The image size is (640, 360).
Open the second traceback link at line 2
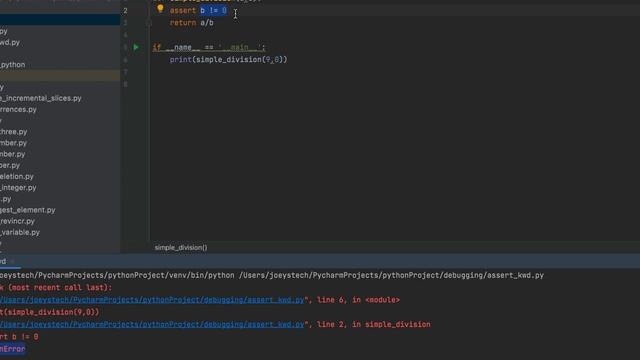click(152, 324)
